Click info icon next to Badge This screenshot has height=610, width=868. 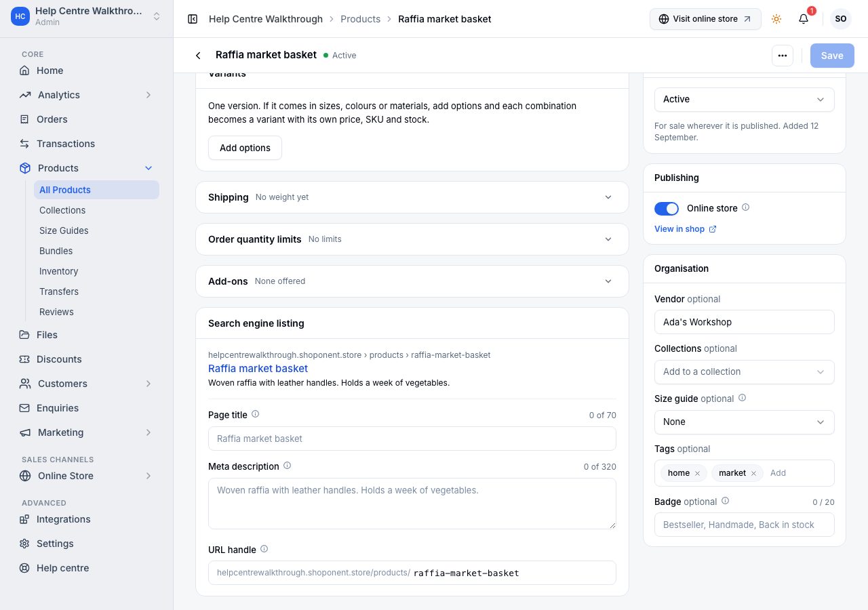[x=726, y=501]
